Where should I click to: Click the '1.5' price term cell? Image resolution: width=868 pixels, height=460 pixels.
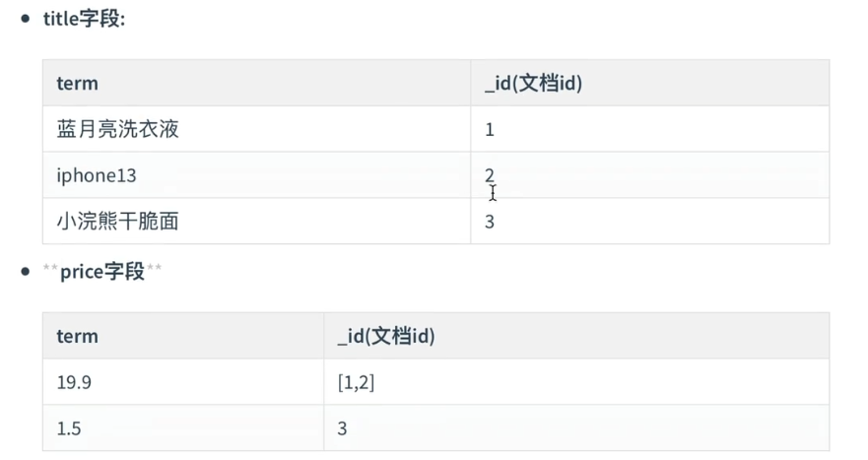coord(69,428)
